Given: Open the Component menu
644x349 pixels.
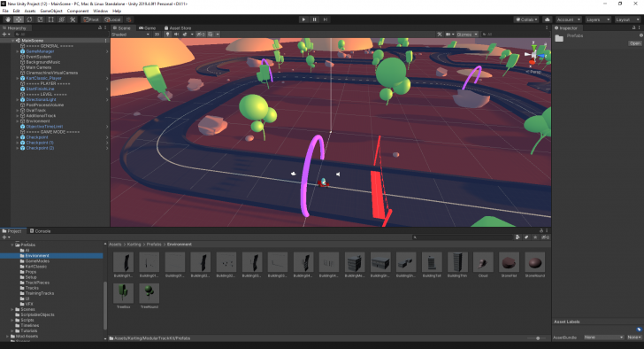Looking at the screenshot, I should point(78,11).
